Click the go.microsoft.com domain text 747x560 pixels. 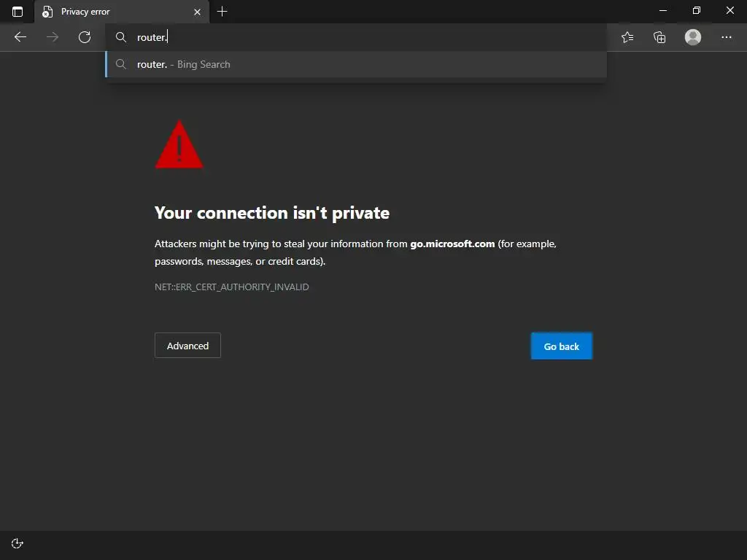(x=452, y=244)
